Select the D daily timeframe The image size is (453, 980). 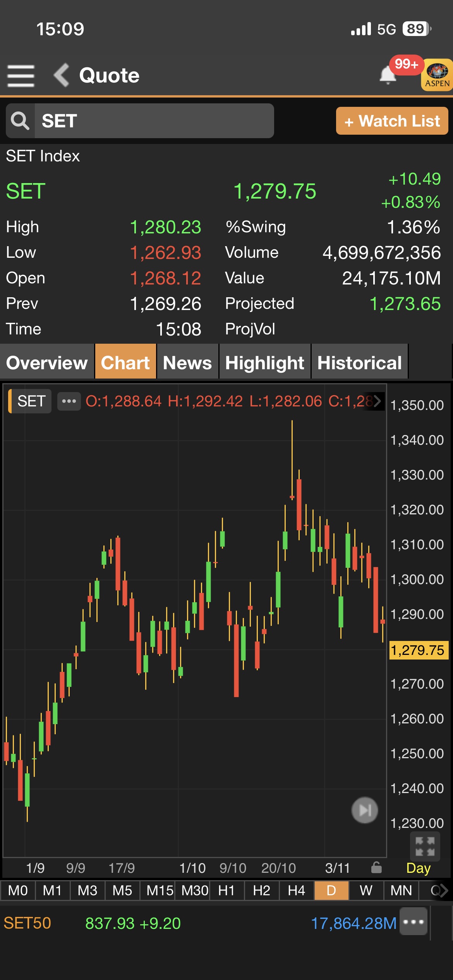(331, 890)
